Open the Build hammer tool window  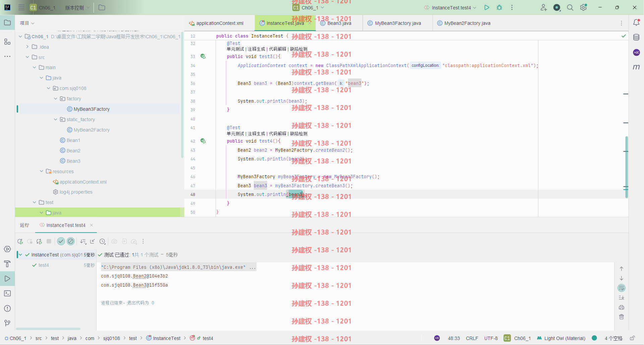tap(7, 264)
